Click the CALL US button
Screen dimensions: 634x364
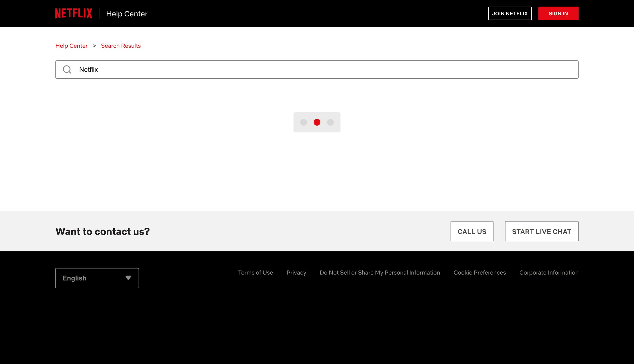tap(472, 231)
